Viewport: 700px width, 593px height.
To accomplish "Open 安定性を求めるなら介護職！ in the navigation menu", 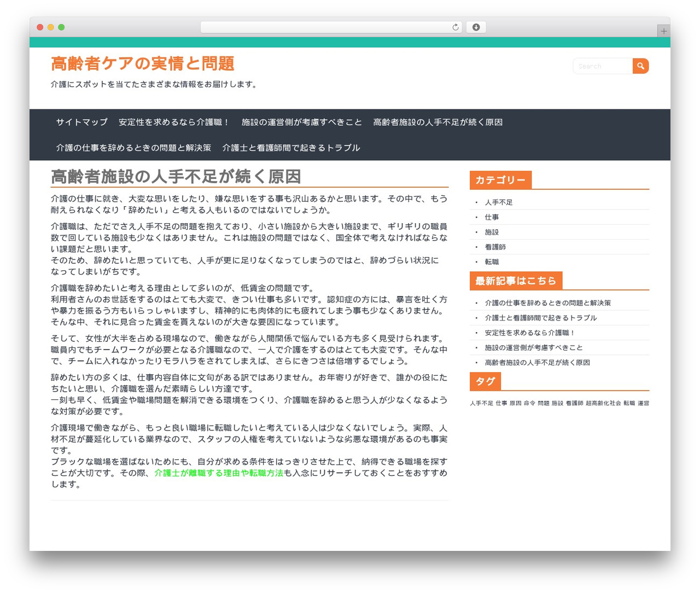I will click(174, 122).
